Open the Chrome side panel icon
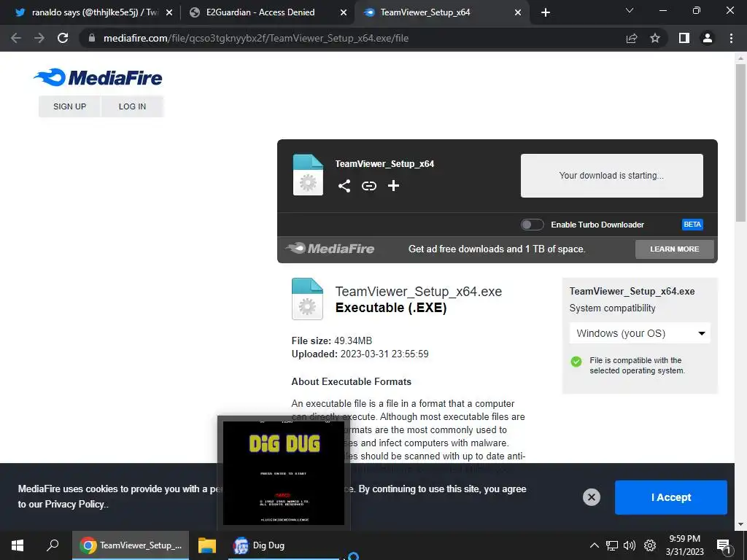The width and height of the screenshot is (747, 560). 684,38
